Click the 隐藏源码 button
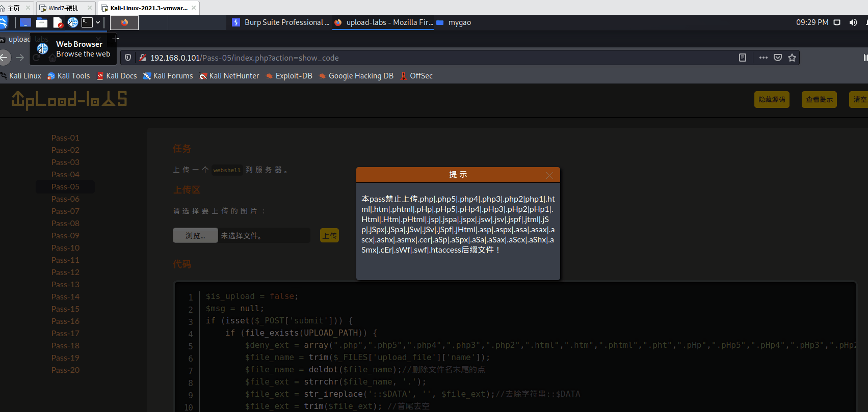Image resolution: width=868 pixels, height=412 pixels. 772,100
